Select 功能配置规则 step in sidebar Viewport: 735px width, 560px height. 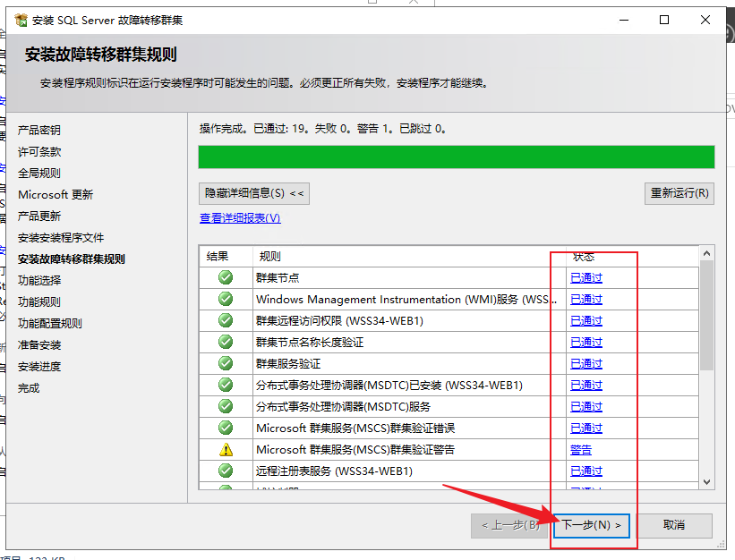coord(50,324)
